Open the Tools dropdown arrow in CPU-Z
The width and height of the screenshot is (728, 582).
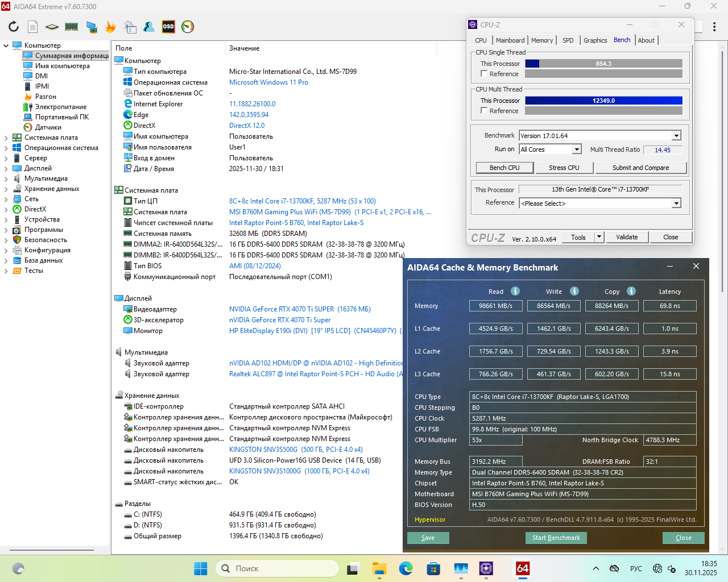(x=599, y=237)
